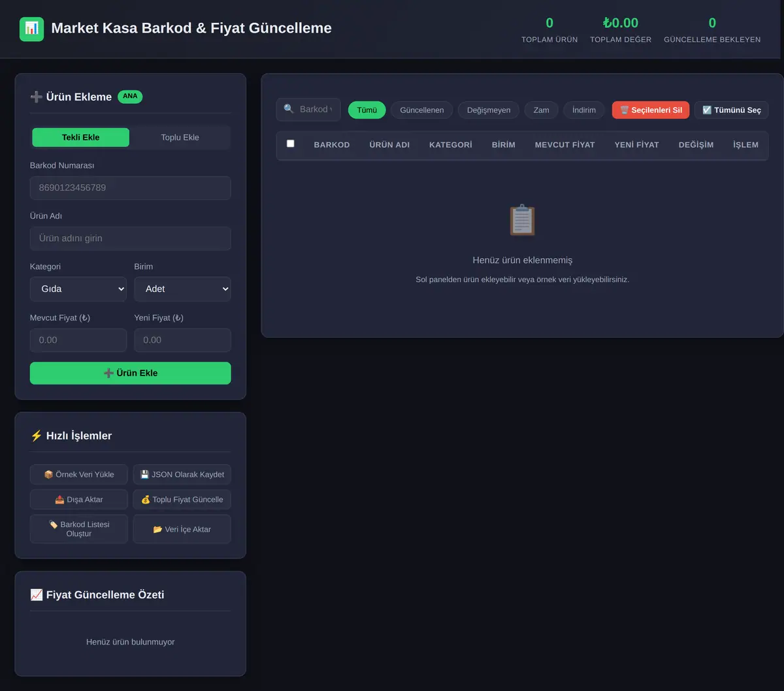This screenshot has height=691, width=784.
Task: Click the Dışa Aktar button
Action: [x=79, y=500]
